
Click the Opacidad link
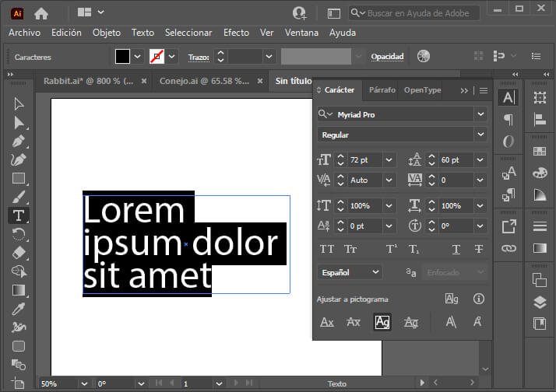[387, 57]
